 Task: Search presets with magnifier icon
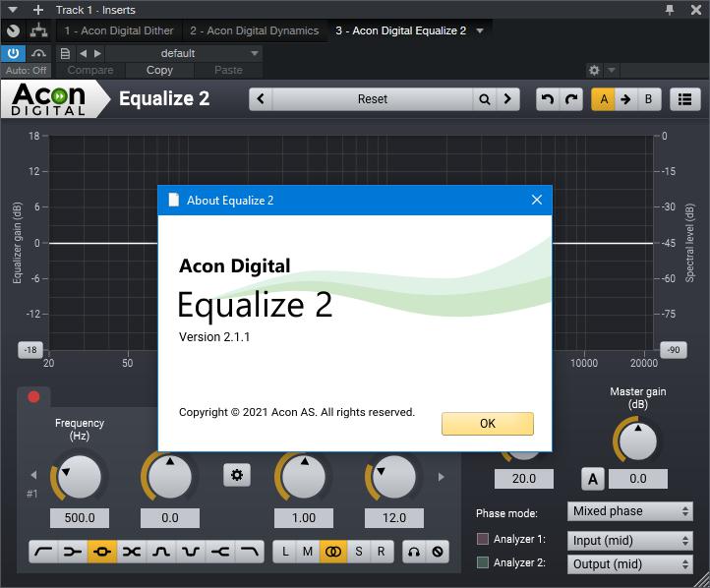click(x=485, y=99)
